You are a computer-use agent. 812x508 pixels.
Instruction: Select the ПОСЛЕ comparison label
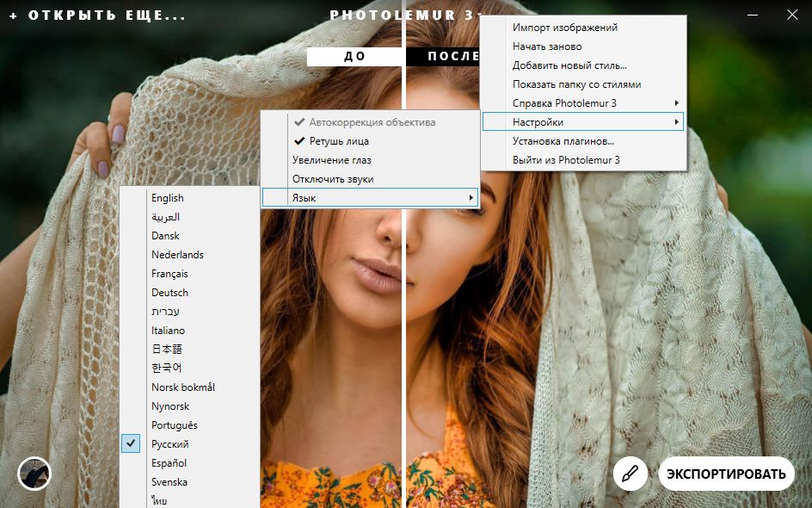pyautogui.click(x=445, y=57)
